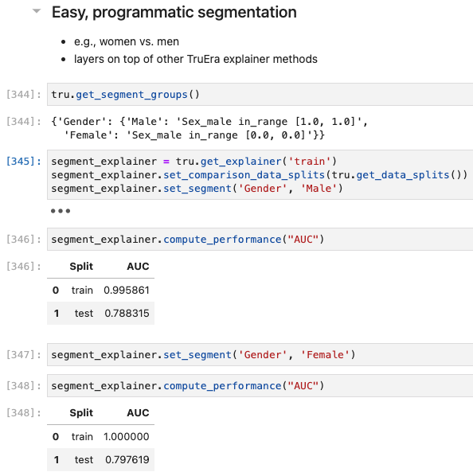This screenshot has width=473, height=476.
Task: Expand the collapsed output ellipsis under cell 345
Action: click(61, 211)
